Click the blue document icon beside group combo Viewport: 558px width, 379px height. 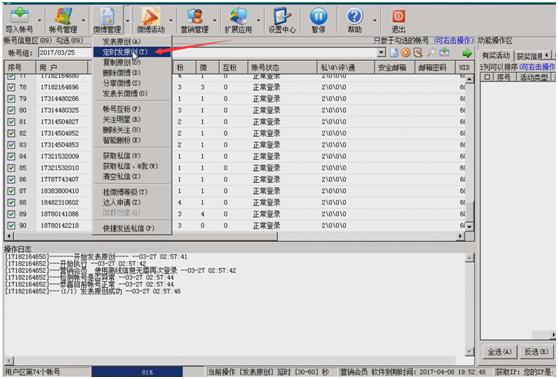pos(394,53)
